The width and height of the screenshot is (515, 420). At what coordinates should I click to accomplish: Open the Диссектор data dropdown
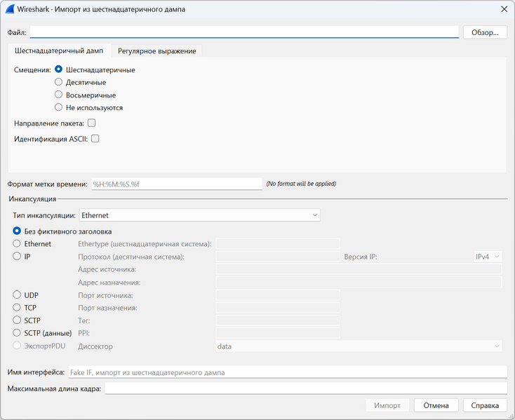[x=359, y=346]
